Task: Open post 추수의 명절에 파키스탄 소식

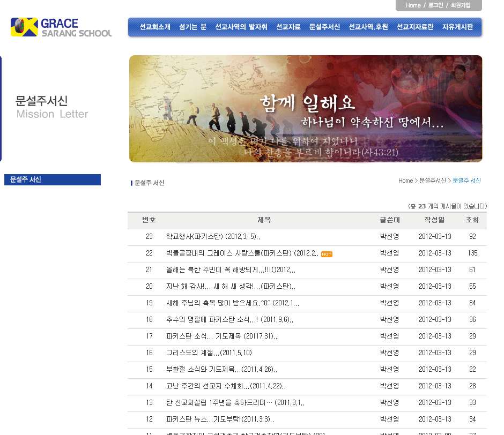Action: click(229, 320)
